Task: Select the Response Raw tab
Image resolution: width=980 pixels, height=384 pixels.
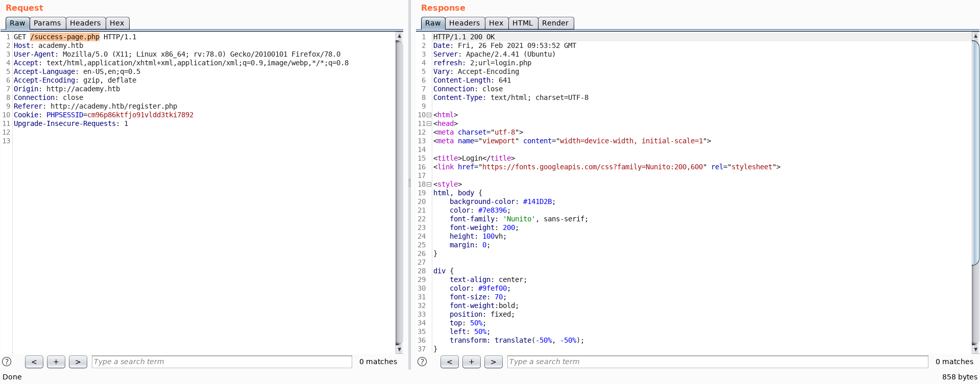Action: pos(433,23)
